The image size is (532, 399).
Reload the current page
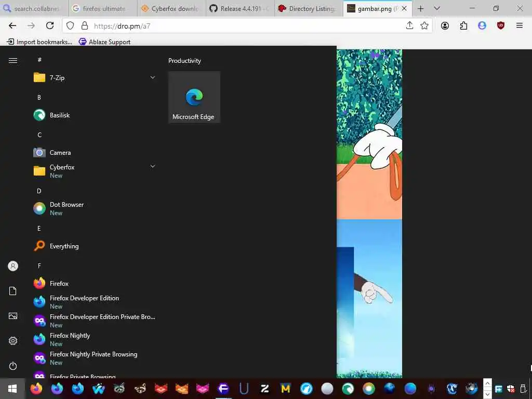(50, 25)
